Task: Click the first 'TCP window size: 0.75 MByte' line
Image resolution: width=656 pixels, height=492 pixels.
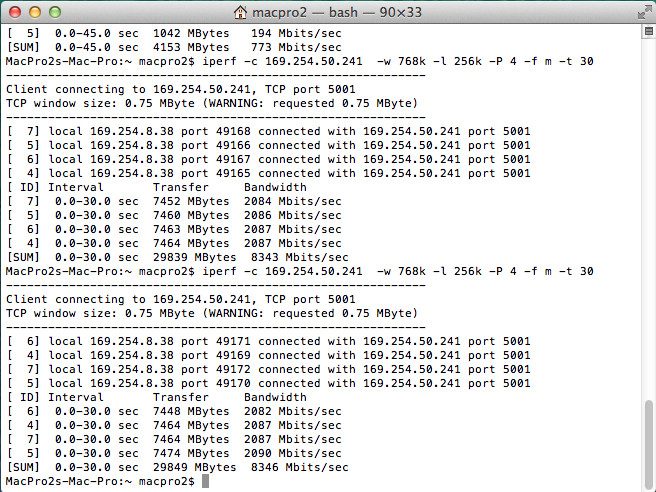Action: pos(212,103)
